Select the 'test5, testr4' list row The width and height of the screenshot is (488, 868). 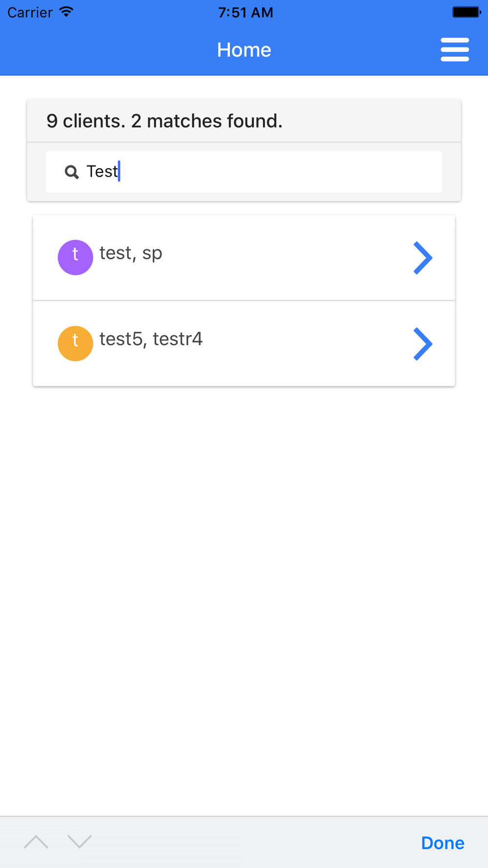[244, 344]
